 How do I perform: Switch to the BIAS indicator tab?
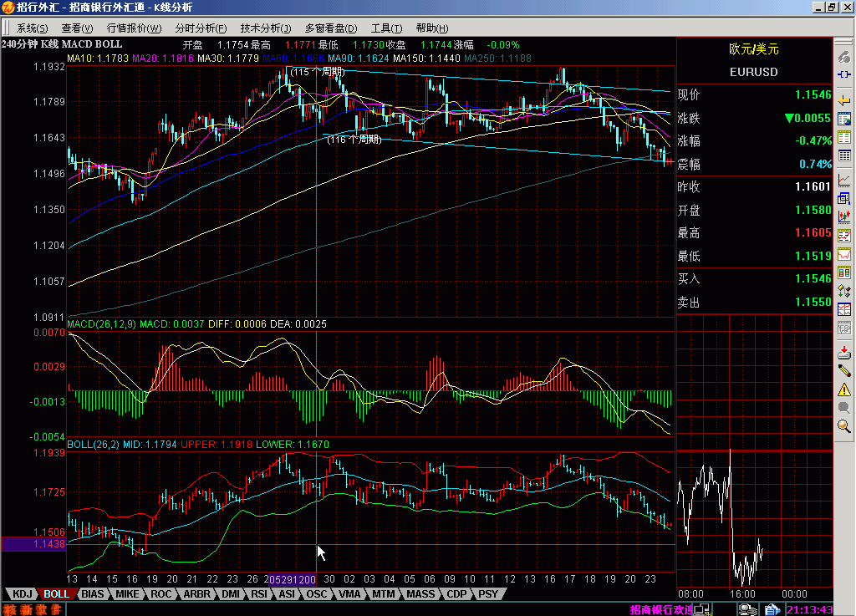92,594
